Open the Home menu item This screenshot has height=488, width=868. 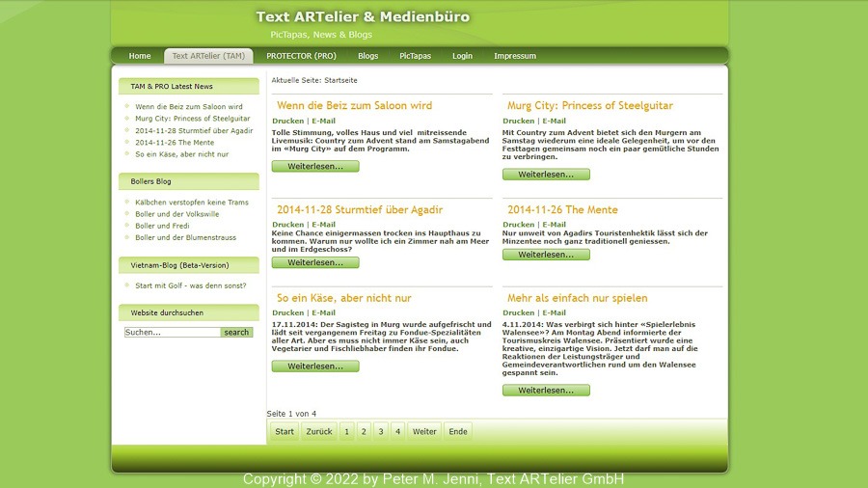coord(140,56)
